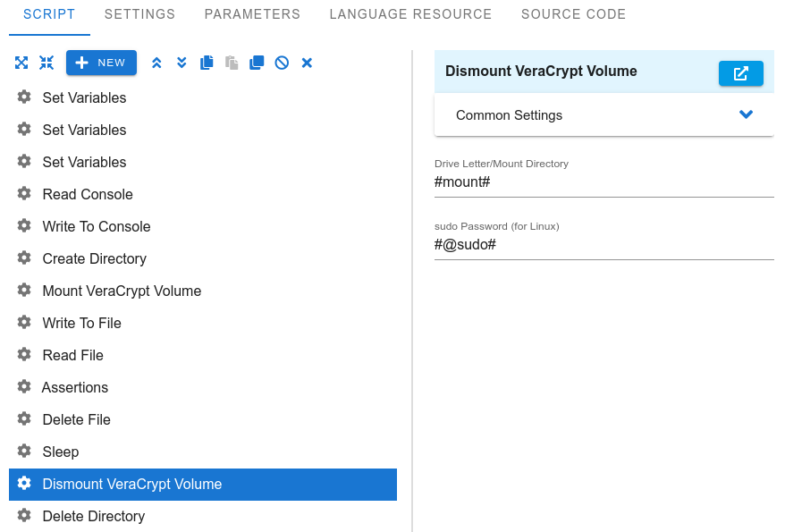785x532 pixels.
Task: Switch to the SETTINGS tab
Action: coord(139,14)
